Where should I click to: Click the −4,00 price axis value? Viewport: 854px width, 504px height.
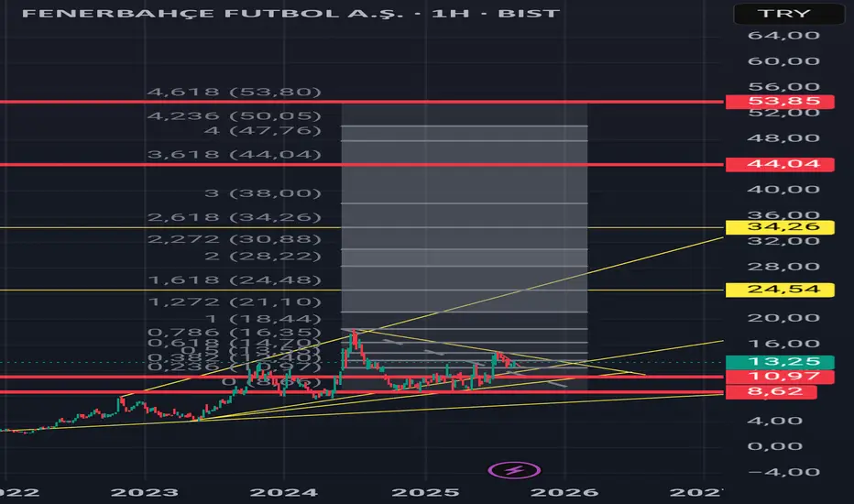click(783, 472)
